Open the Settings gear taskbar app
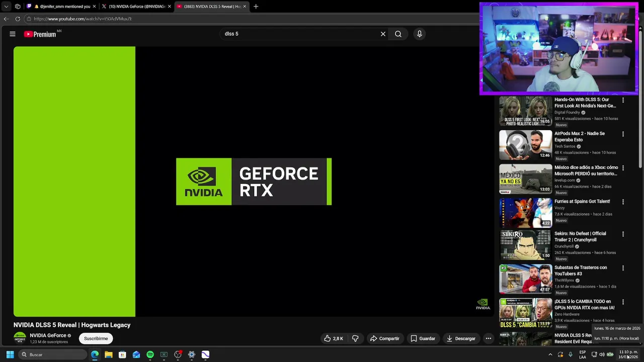Screen dimensions: 644x362 [x=192, y=354]
